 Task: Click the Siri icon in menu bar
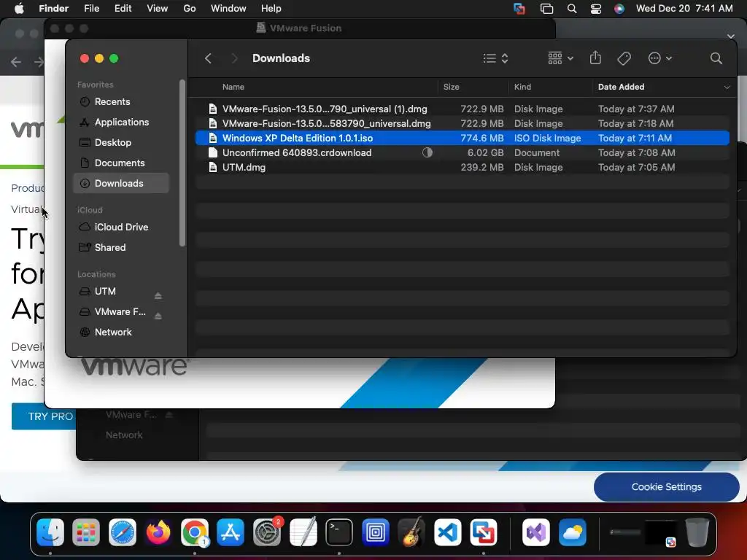pyautogui.click(x=619, y=9)
